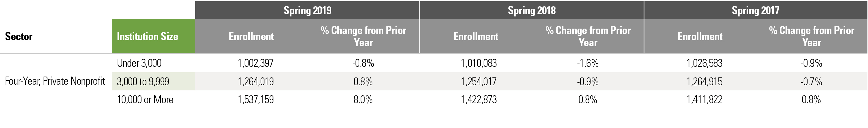
Task: Click the Spring 2017 header
Action: tap(755, 10)
